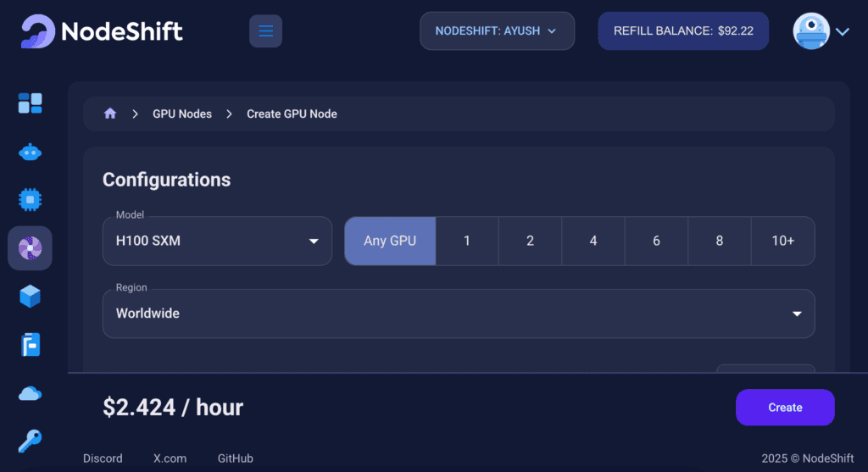This screenshot has height=472, width=868.
Task: Open the cloud icon in sidebar
Action: (30, 393)
